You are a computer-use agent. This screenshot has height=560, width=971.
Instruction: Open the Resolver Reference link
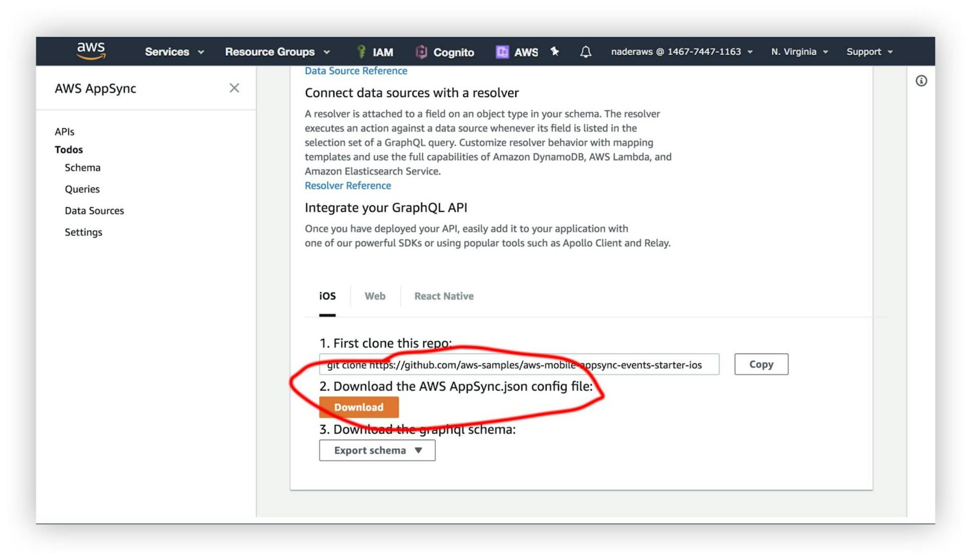[347, 185]
